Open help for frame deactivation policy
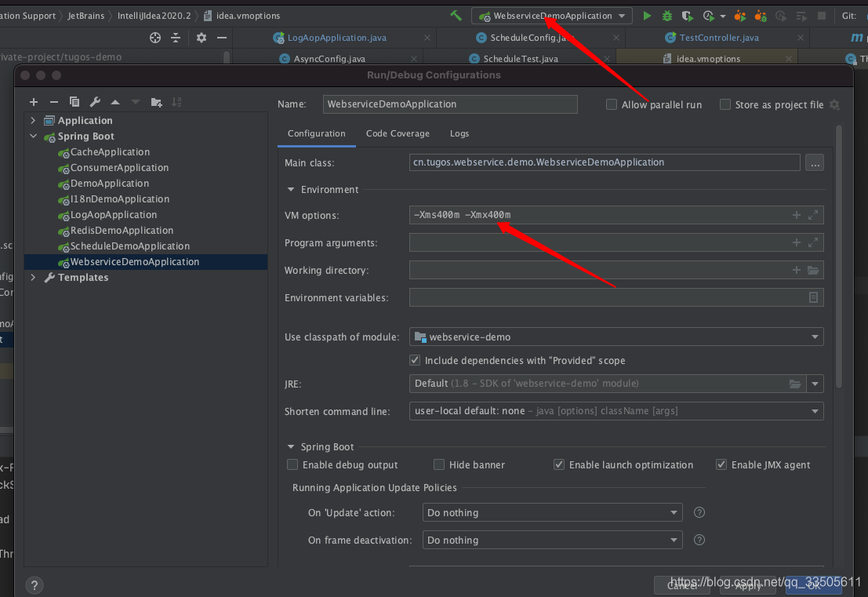Screen dimensions: 868x597 tap(699, 540)
